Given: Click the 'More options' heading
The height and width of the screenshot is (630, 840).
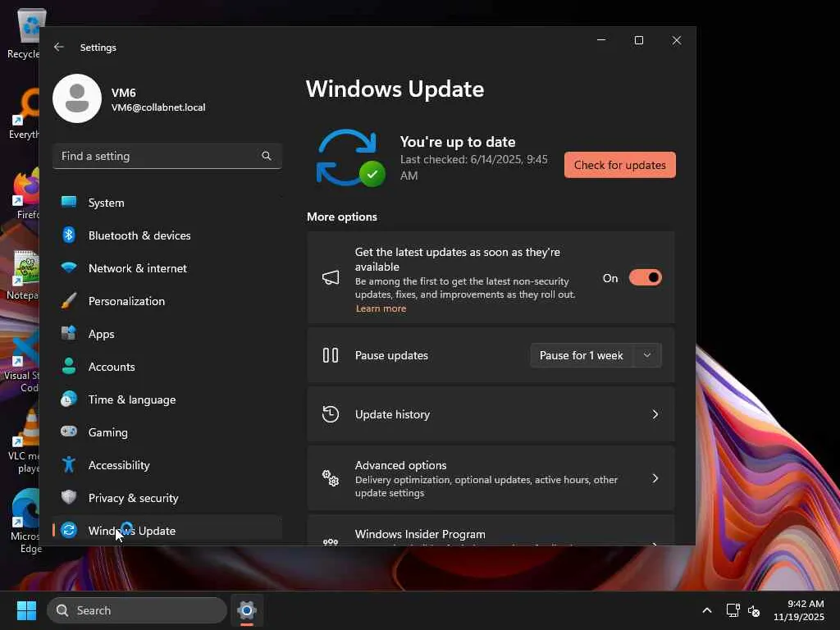Looking at the screenshot, I should point(342,217).
